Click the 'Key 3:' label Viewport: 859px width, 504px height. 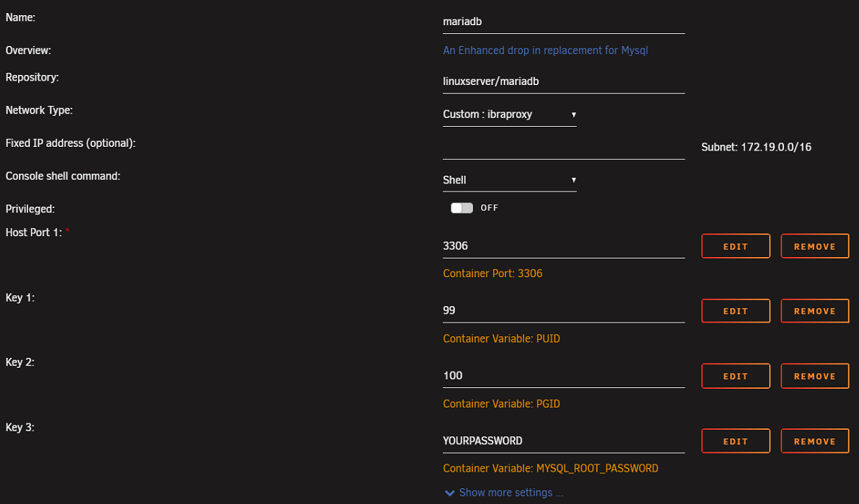click(x=19, y=427)
